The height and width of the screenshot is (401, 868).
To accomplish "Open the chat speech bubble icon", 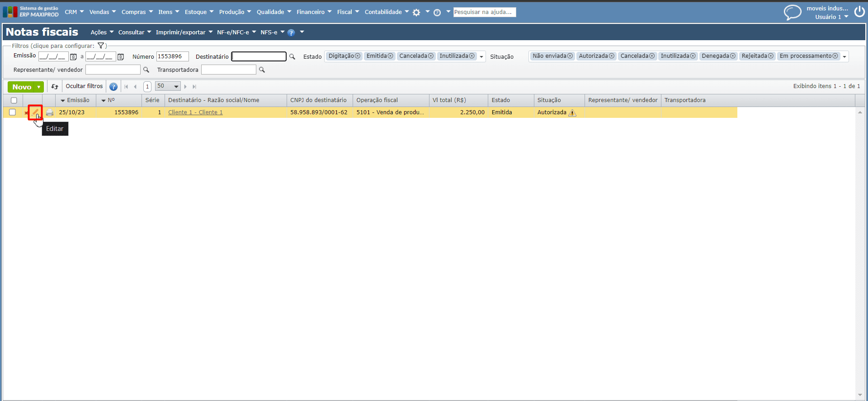I will pyautogui.click(x=792, y=12).
